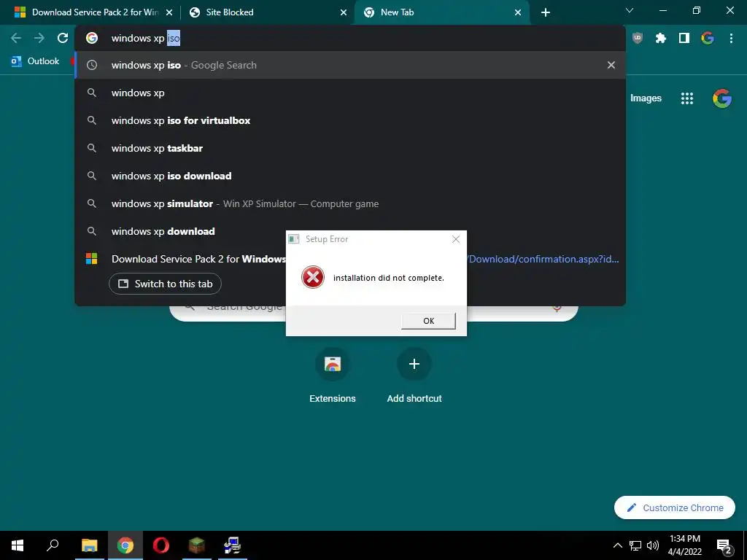Open the network status tray icon
Viewport: 747px width, 560px height.
coord(635,545)
